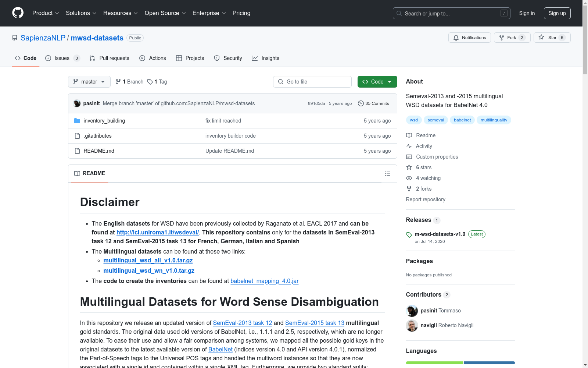Open the Actions tab

click(x=153, y=58)
